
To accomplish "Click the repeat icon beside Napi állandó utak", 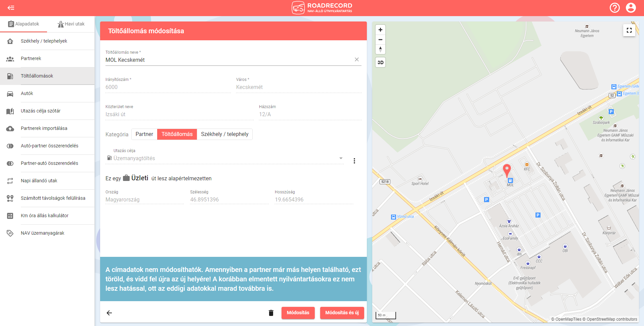I will click(x=10, y=181).
